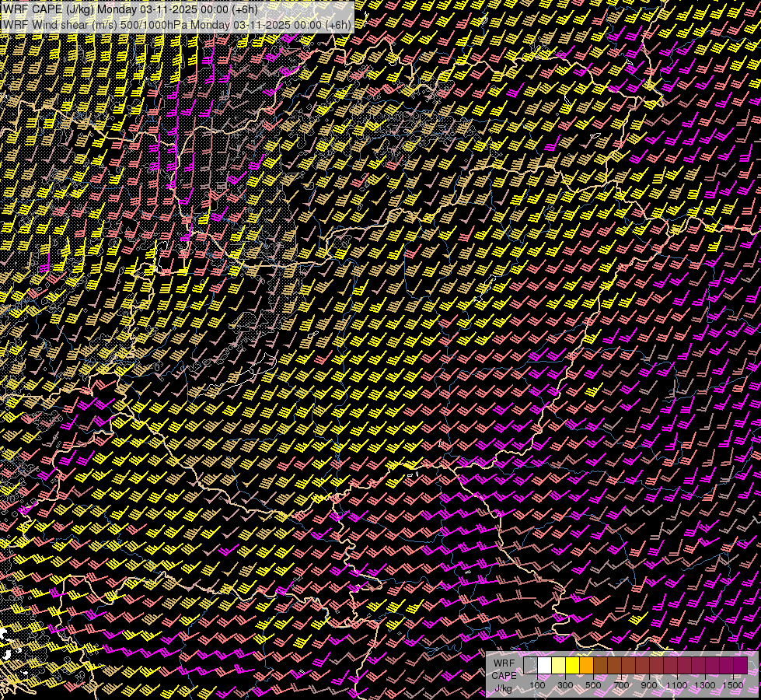Image resolution: width=761 pixels, height=700 pixels.
Task: Click the 'J/kg' unit label in legend
Action: tap(503, 688)
